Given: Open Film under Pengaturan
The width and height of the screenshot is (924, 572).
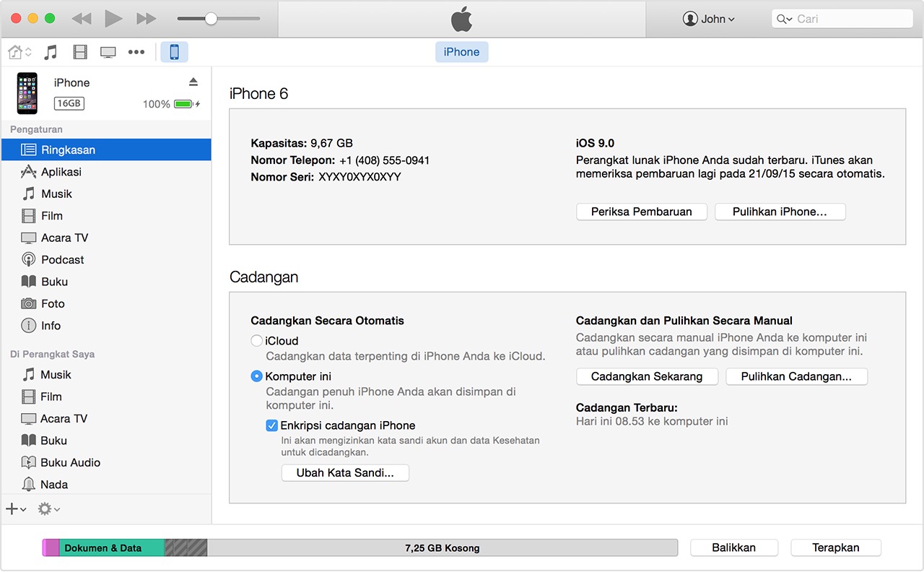Looking at the screenshot, I should [106, 215].
